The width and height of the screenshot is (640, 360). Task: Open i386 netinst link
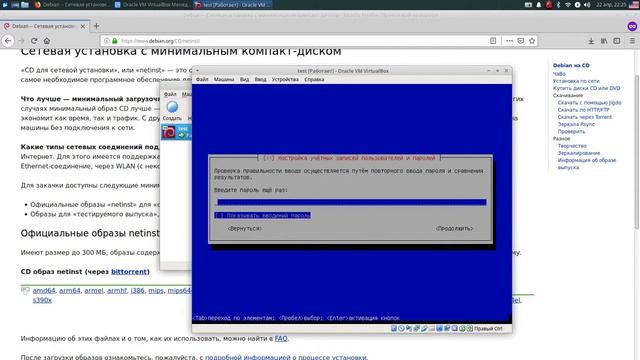tap(138, 291)
